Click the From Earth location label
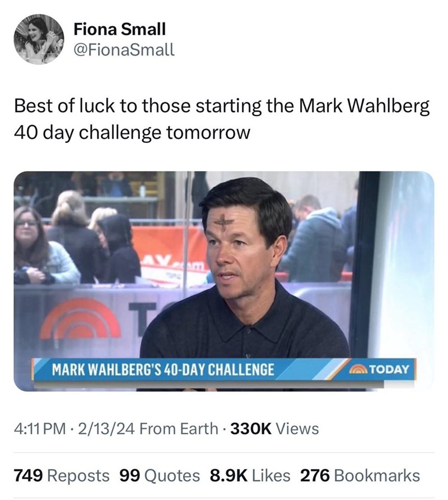448x500 pixels. (178, 429)
